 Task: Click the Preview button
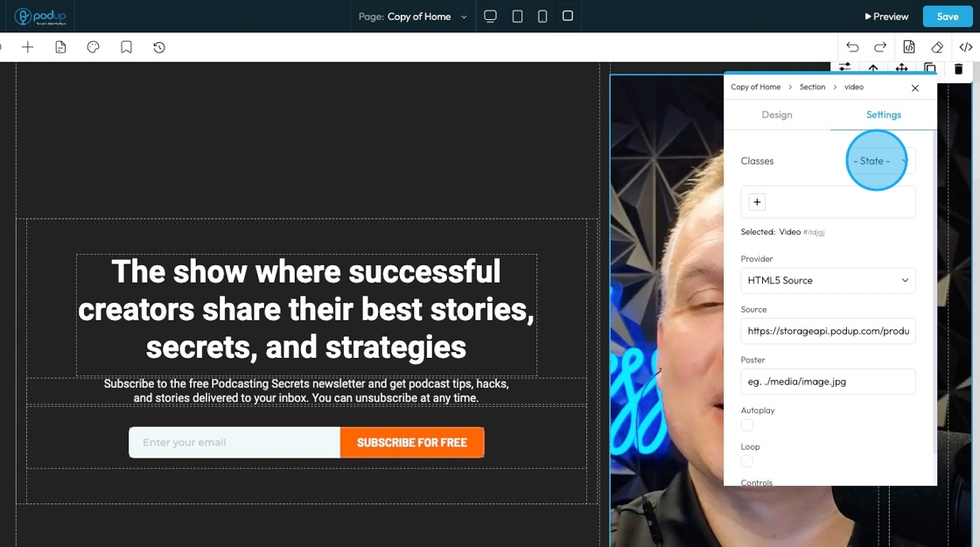(886, 17)
